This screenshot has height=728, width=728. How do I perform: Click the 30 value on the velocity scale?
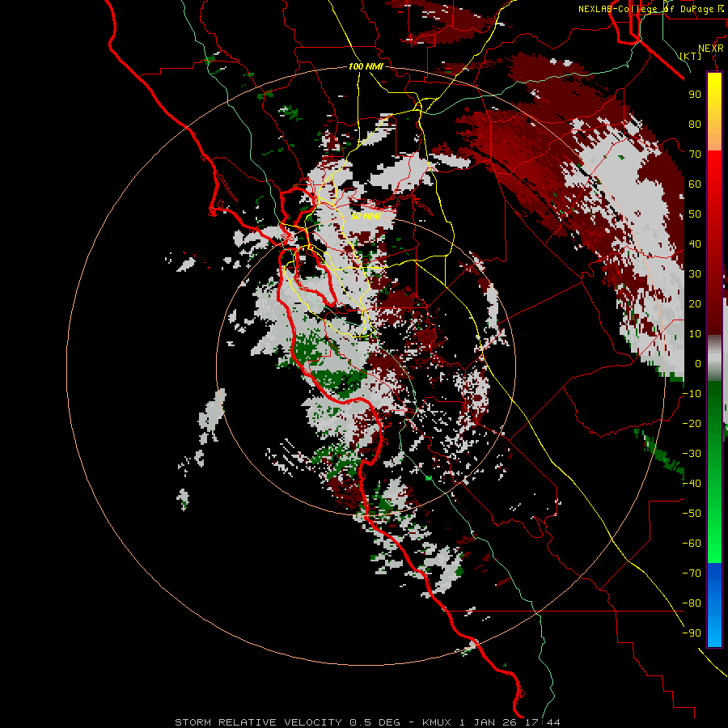(695, 274)
